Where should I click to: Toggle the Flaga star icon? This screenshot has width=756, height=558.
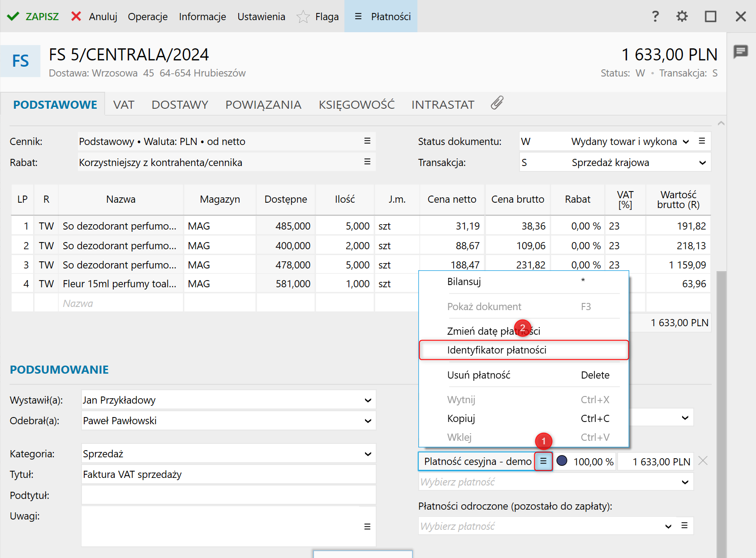[303, 17]
